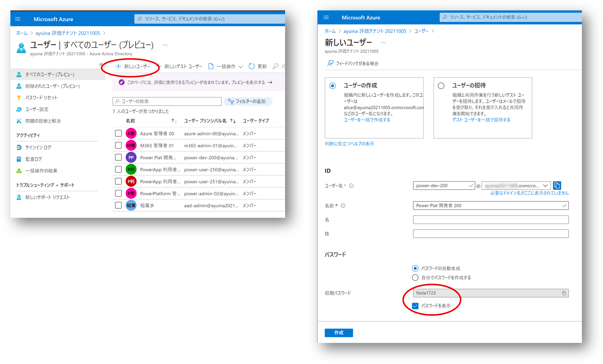Viewport: 603px width, 364px height.
Task: Collapse sidebar with double-chevron icon
Action: [101, 64]
